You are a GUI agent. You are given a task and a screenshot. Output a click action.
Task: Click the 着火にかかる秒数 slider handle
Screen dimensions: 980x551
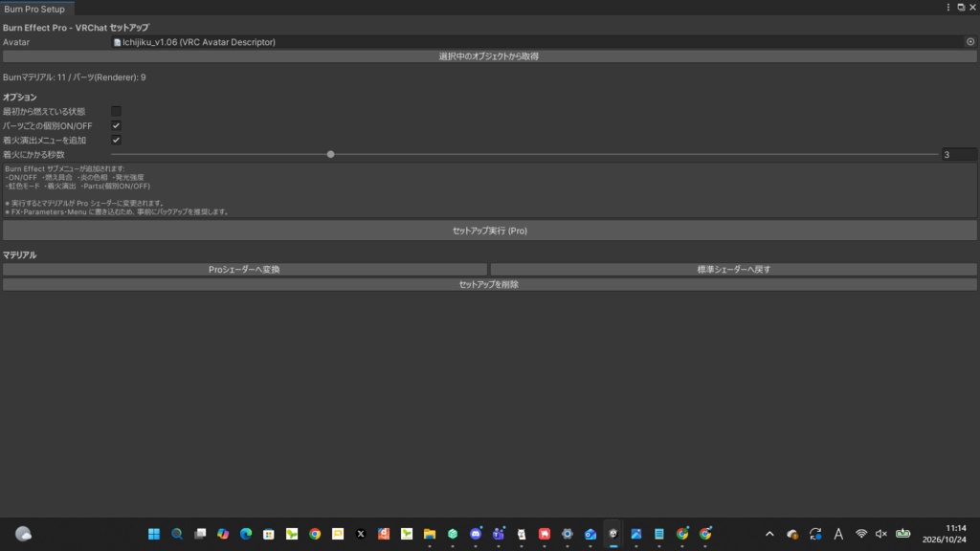coord(330,154)
